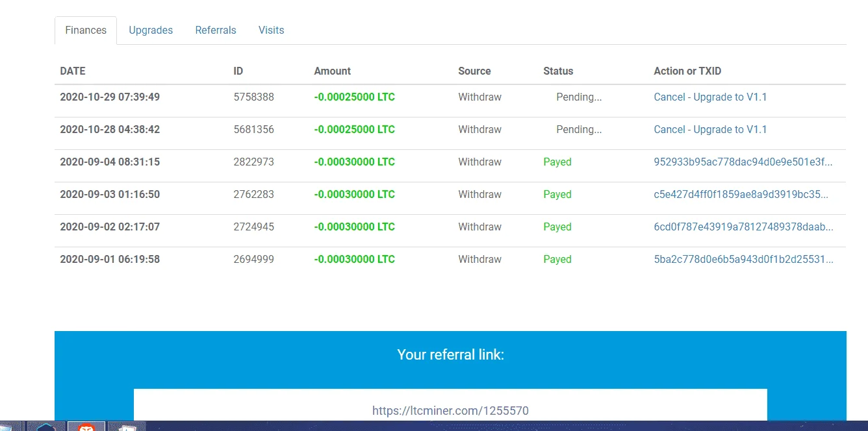
Task: Click transaction ID 5681356
Action: 253,130
